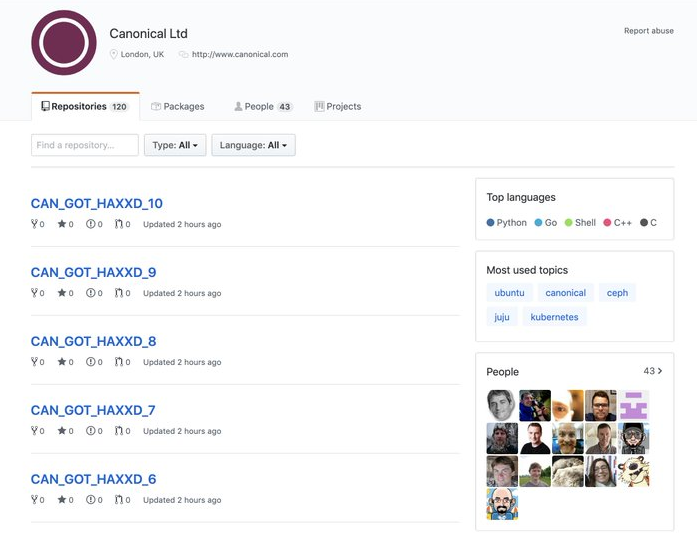697x536 pixels.
Task: Open the CAN_GOT_HAXXD_8 repository
Action: pos(93,341)
